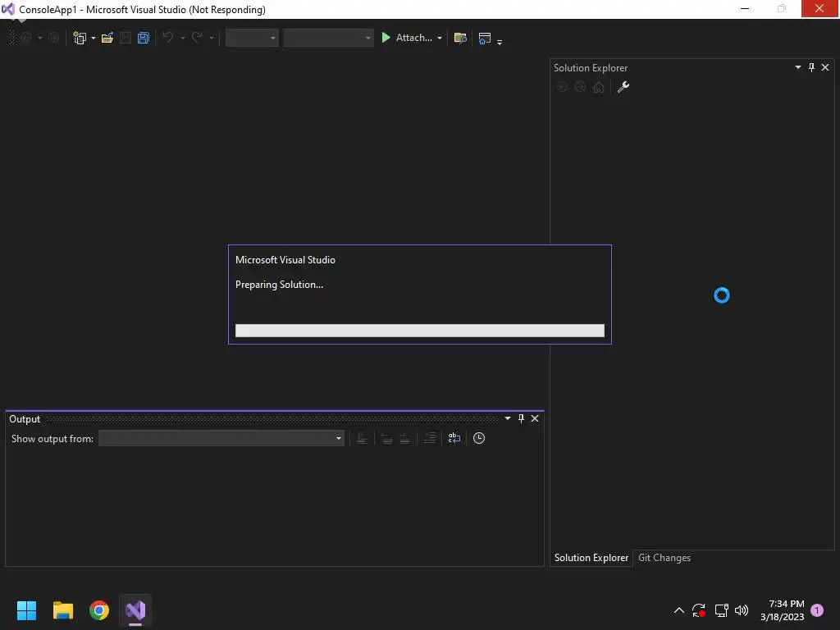Open the Windows Start menu
The image size is (840, 630).
pos(26,610)
